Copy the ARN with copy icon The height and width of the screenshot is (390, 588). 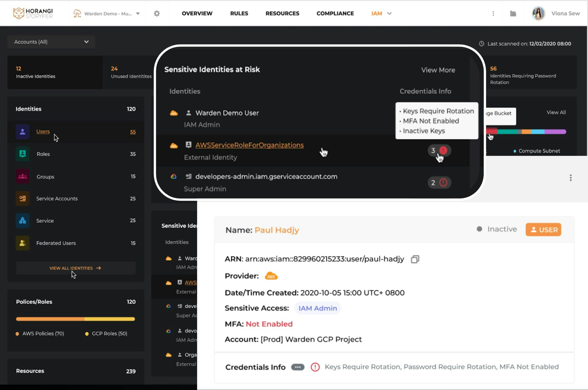[x=415, y=259]
